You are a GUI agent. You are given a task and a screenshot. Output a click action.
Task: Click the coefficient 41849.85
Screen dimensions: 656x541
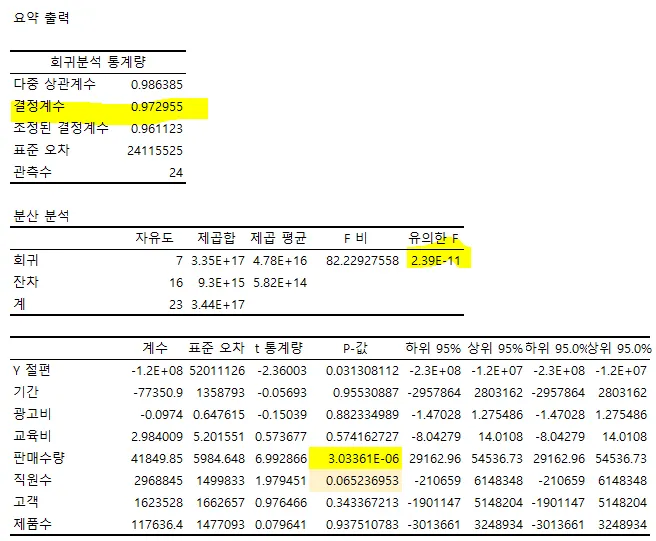click(x=157, y=459)
